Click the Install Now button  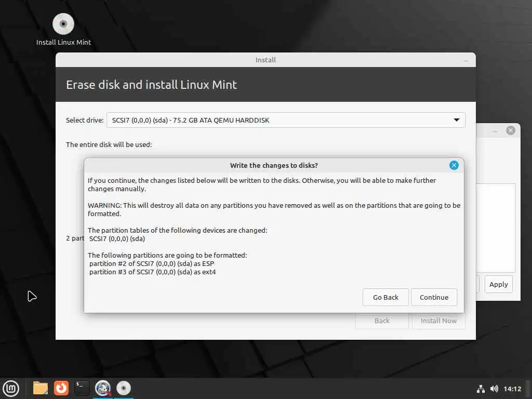[x=438, y=321]
